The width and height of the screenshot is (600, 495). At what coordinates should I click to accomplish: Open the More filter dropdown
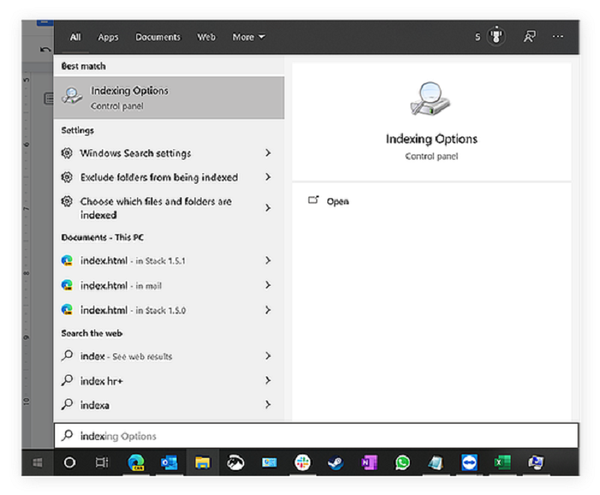pos(248,37)
